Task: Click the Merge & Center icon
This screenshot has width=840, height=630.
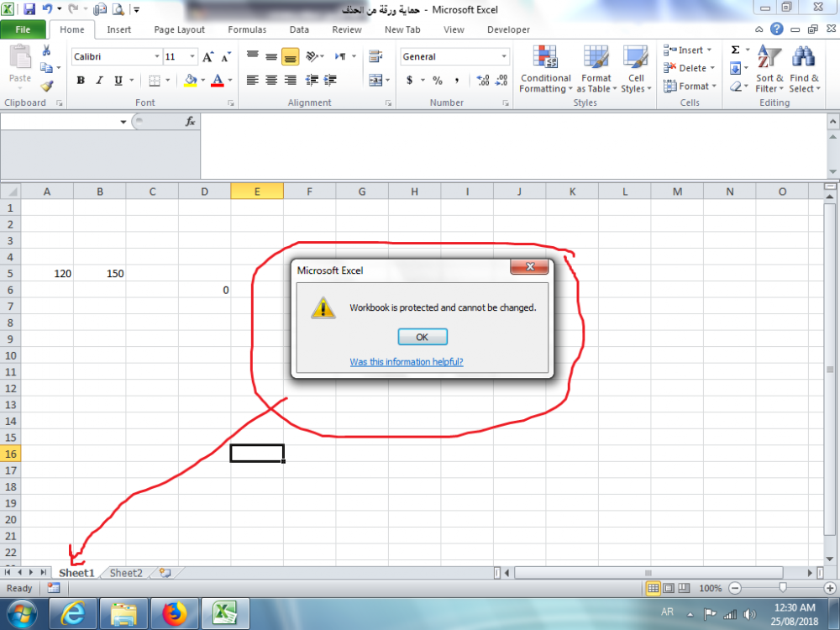Action: pos(375,81)
